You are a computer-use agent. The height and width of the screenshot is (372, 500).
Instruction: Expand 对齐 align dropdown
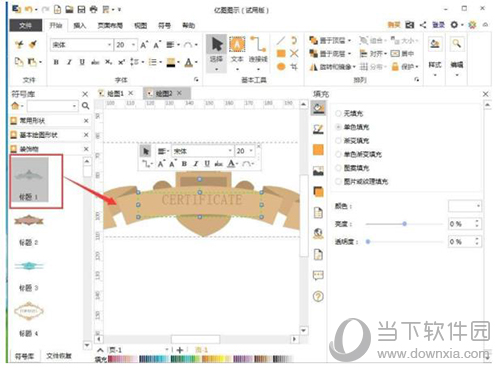click(x=385, y=53)
